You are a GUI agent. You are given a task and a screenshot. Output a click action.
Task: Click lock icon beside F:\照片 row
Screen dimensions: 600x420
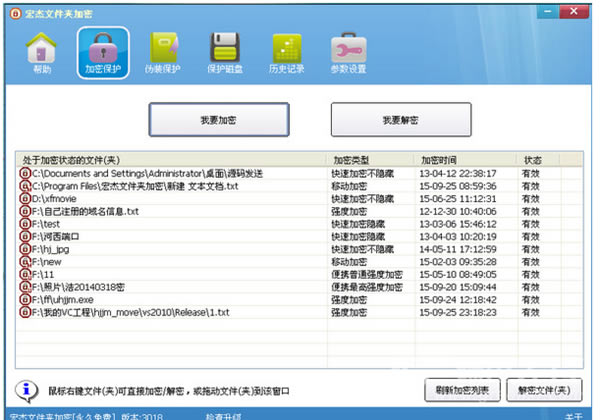(25, 287)
